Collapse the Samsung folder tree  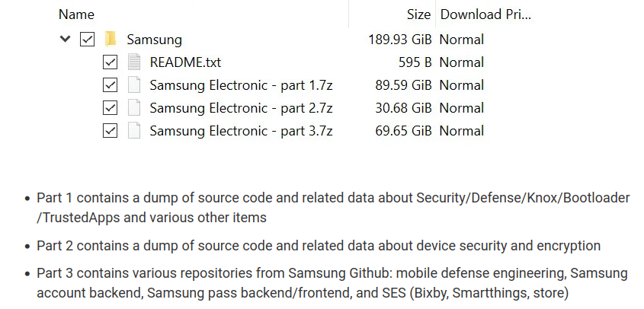click(x=65, y=39)
